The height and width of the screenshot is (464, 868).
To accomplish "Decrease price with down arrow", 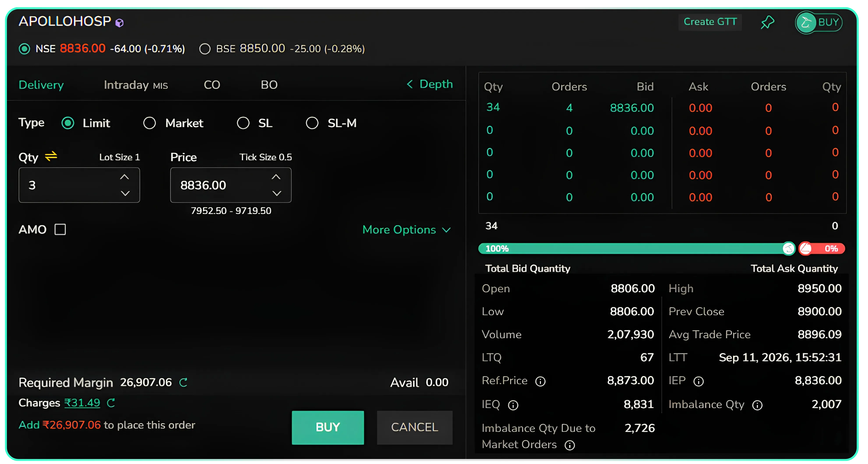I will click(277, 193).
